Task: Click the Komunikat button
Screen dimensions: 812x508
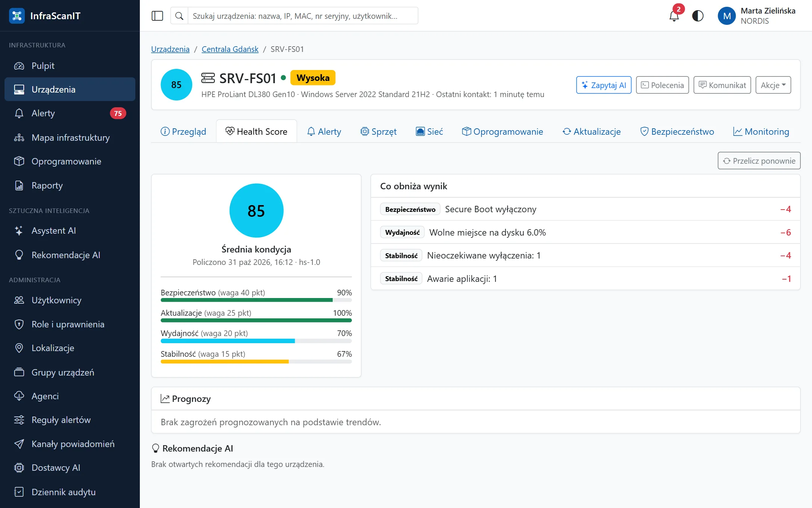Action: [722, 85]
